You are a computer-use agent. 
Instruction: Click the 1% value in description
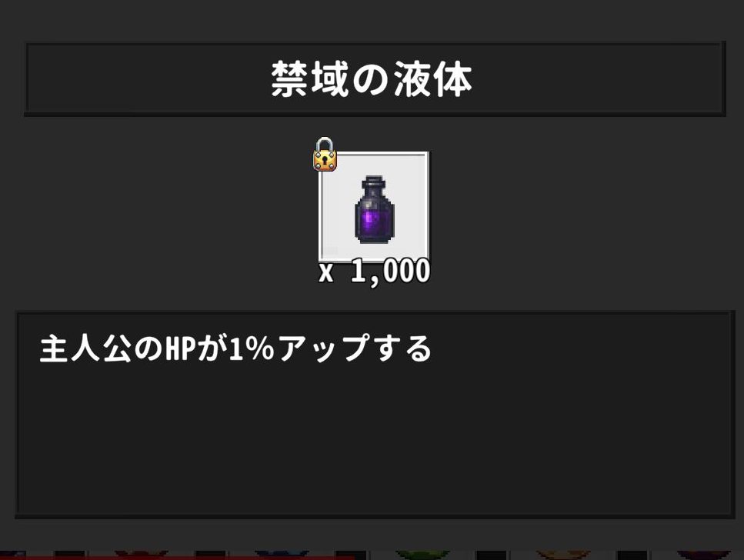[252, 348]
